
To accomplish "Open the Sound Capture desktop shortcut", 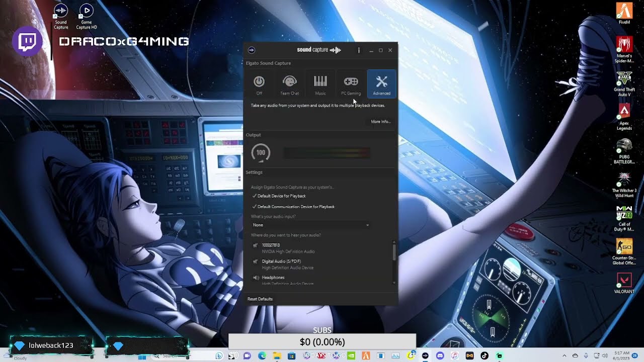I will coord(61,17).
